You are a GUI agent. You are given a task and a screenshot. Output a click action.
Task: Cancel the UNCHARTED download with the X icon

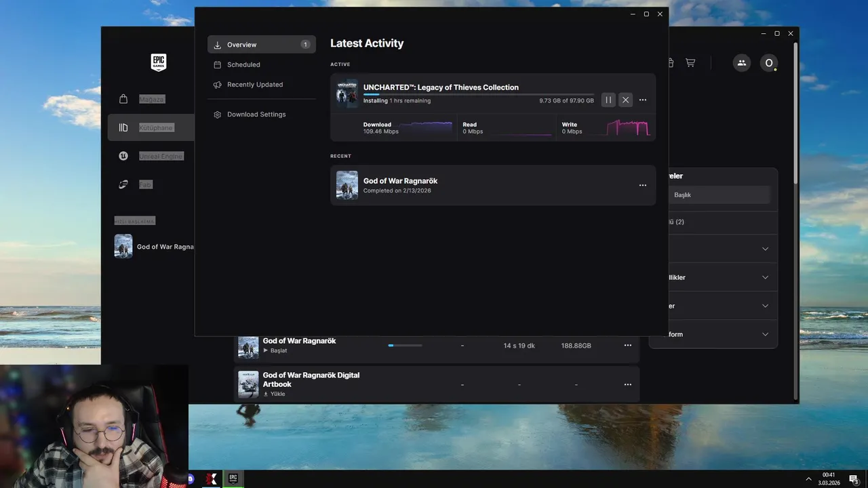625,100
